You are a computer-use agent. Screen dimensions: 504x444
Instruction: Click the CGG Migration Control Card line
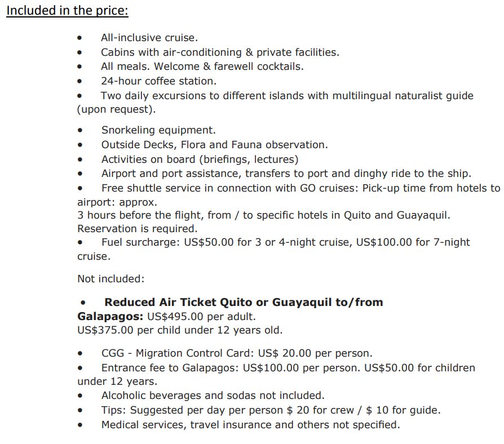point(237,353)
